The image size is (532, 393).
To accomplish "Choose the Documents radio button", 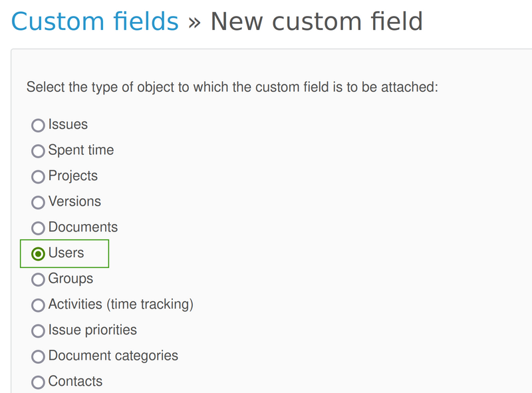I will coord(39,228).
